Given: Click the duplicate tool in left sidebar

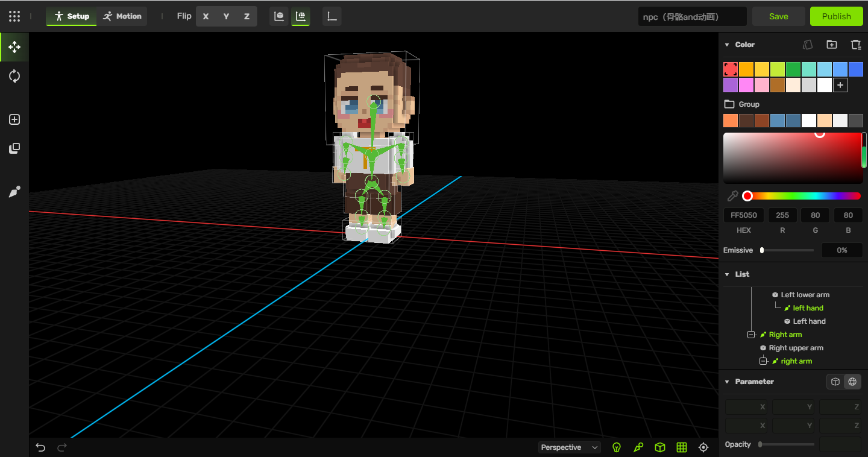Looking at the screenshot, I should coord(14,148).
